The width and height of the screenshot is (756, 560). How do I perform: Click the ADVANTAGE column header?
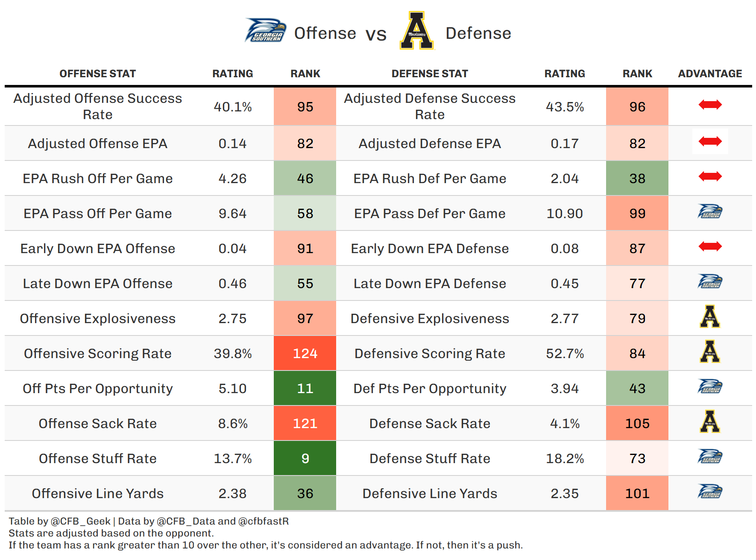click(x=710, y=74)
